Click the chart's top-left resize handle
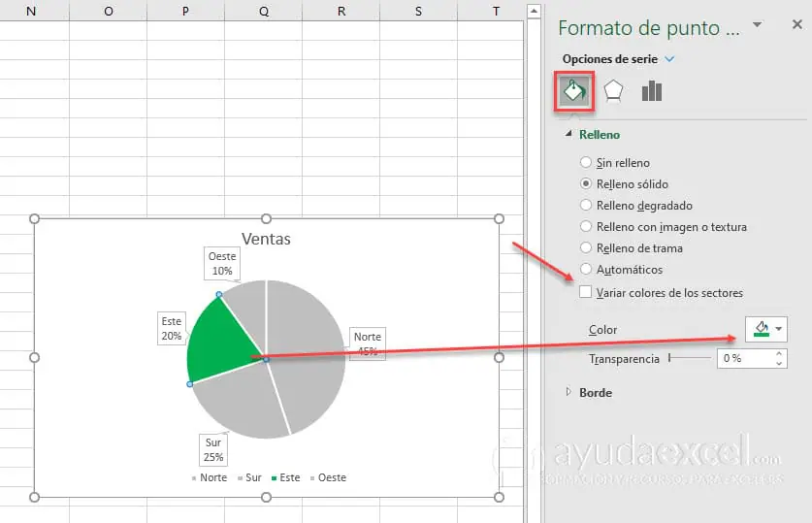The image size is (812, 523). tap(34, 218)
